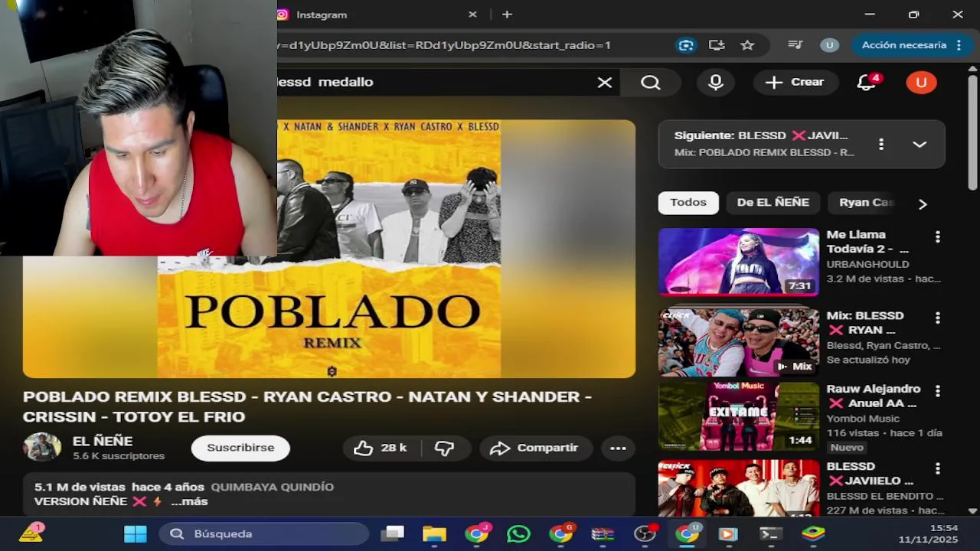Screen dimensions: 980x551
Task: Clear the YouTube search box text
Action: [x=605, y=82]
